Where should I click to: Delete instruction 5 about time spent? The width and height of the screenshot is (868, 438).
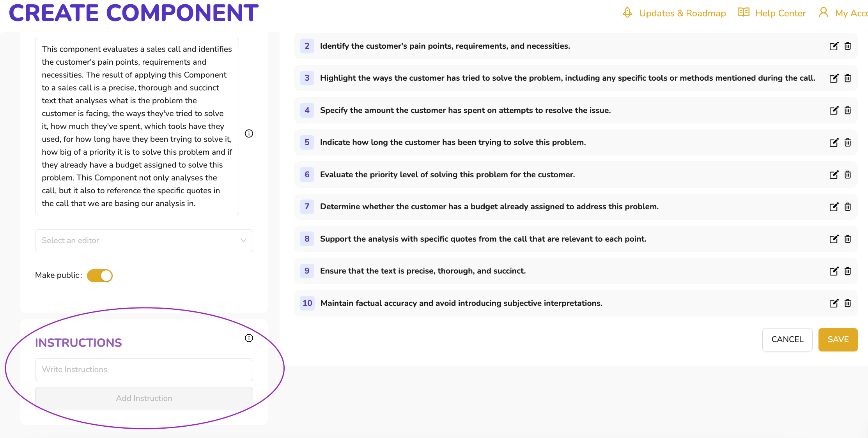click(848, 143)
